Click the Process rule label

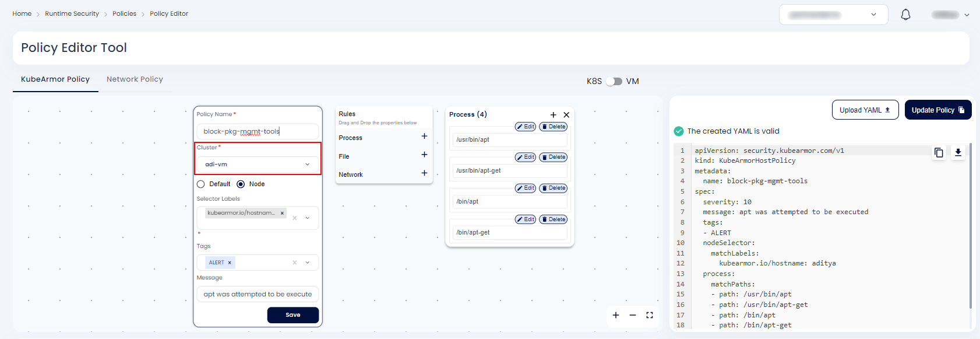350,138
